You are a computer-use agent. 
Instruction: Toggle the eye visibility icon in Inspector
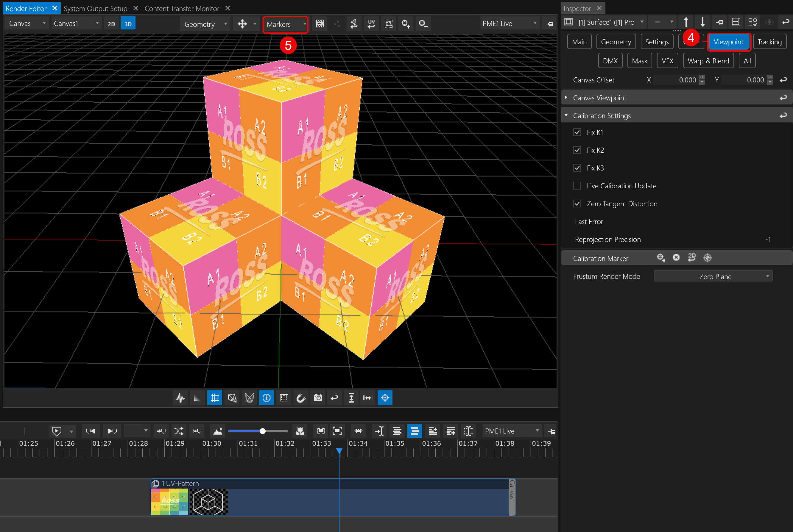click(x=769, y=22)
